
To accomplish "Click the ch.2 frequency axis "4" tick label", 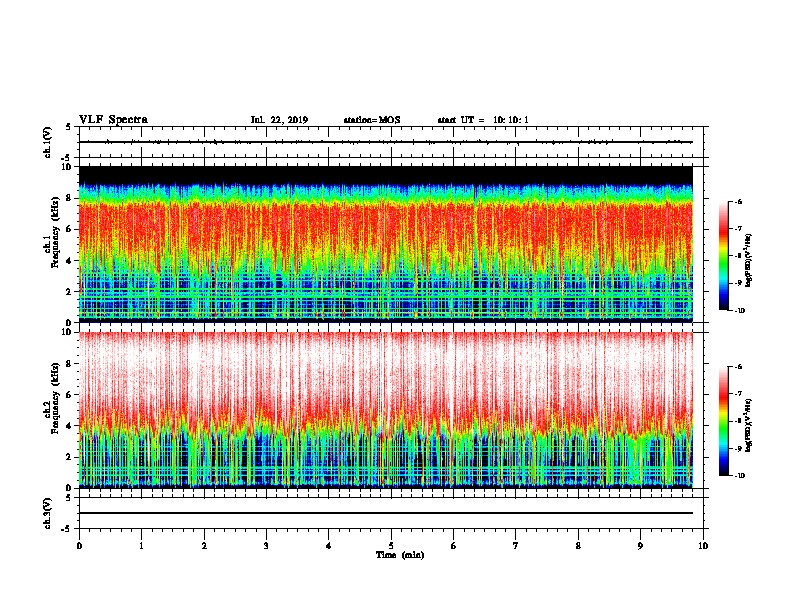I will click(x=70, y=426).
